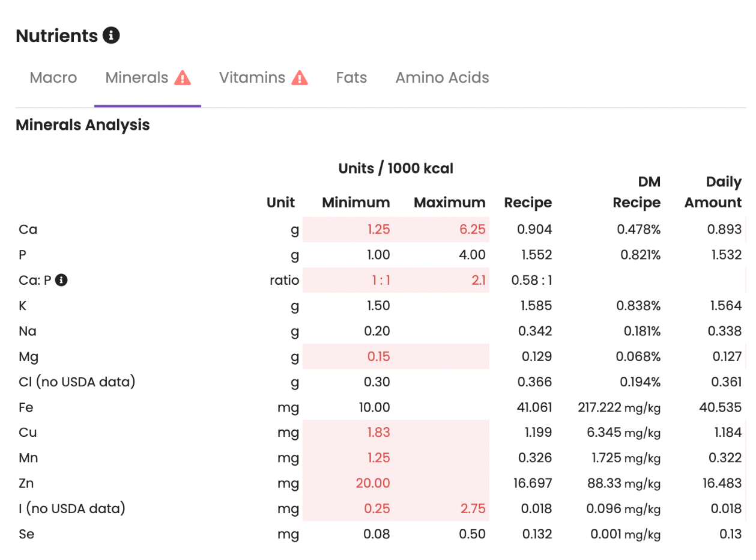This screenshot has width=756, height=560.
Task: Click the info icon beside Nutrients heading
Action: point(111,35)
